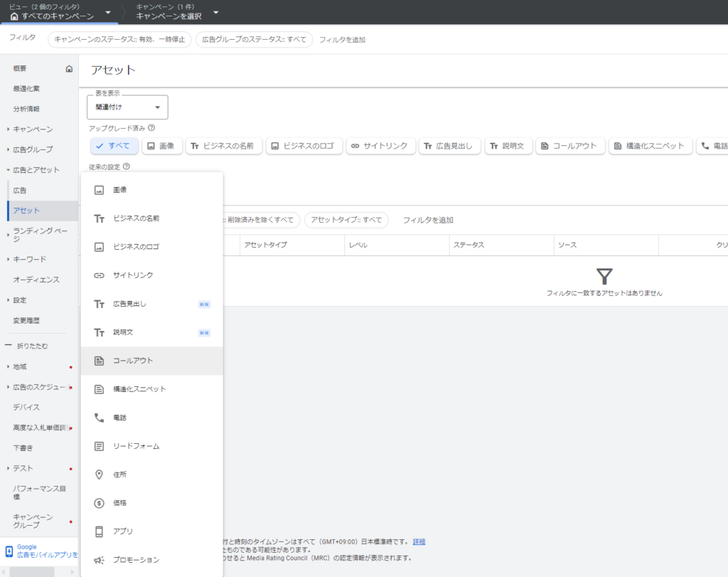Collapse 広告とアセット in the sidebar

(x=9, y=170)
